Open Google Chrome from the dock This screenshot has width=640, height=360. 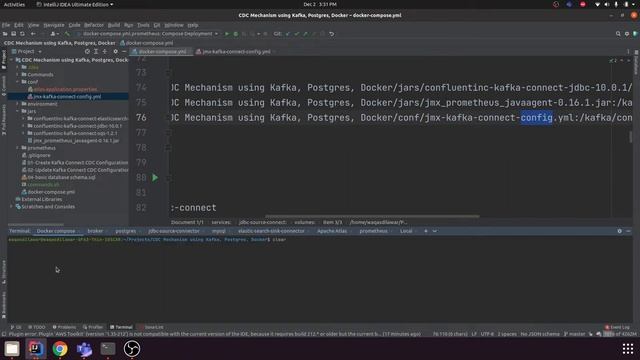[60, 349]
